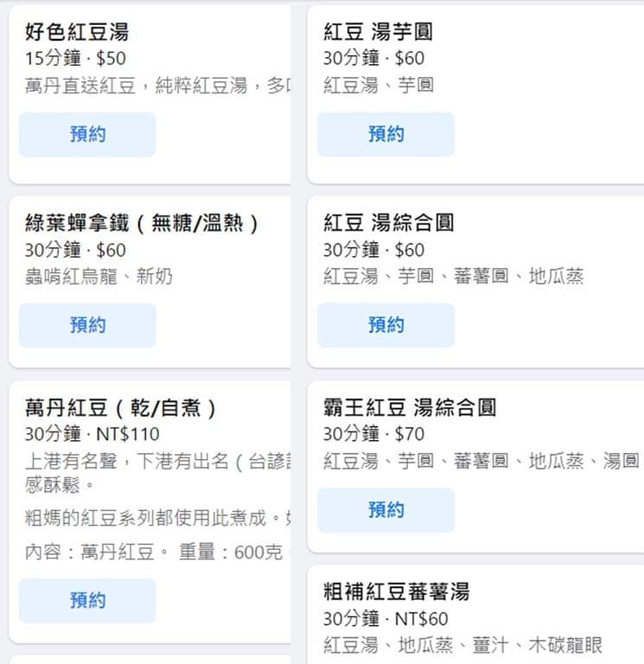Click the 30分鐘 · NT$110 price line

click(92, 434)
